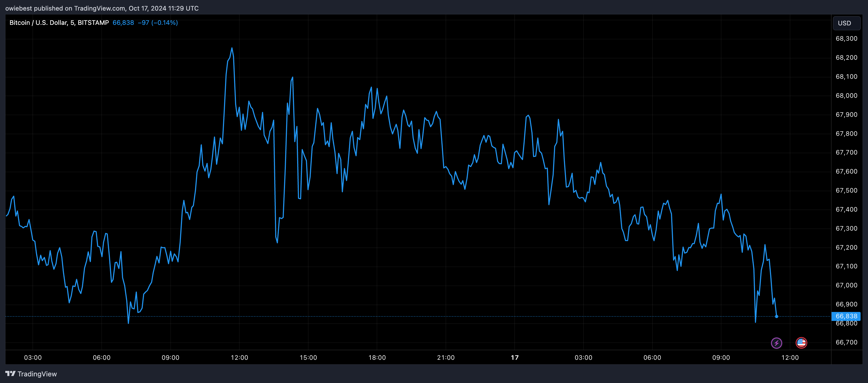Click the US flag economic event icon

click(801, 343)
